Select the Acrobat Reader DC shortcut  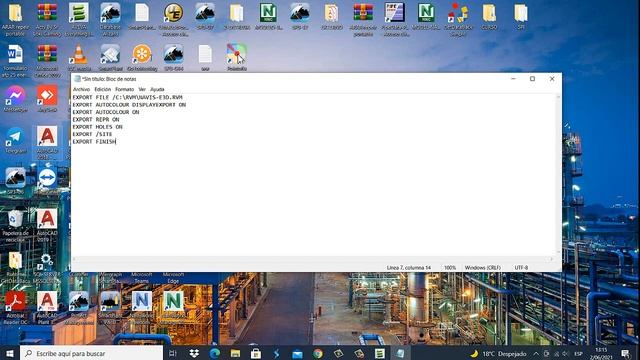click(16, 307)
